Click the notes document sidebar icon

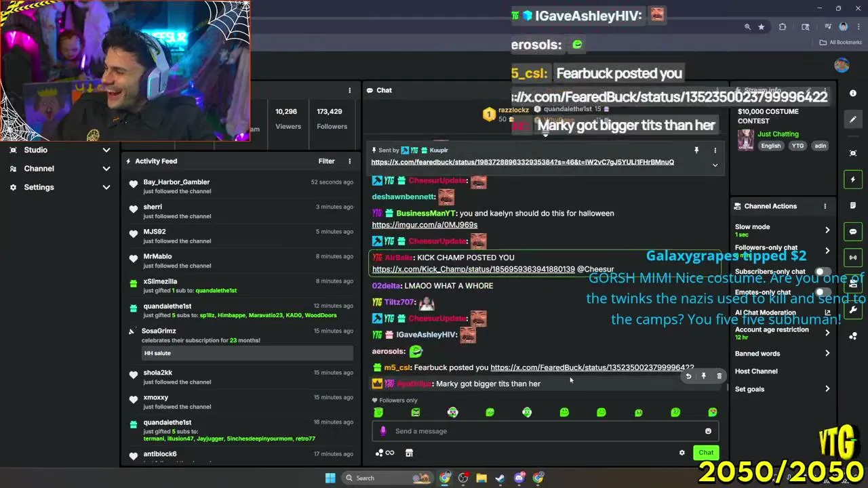tap(853, 205)
